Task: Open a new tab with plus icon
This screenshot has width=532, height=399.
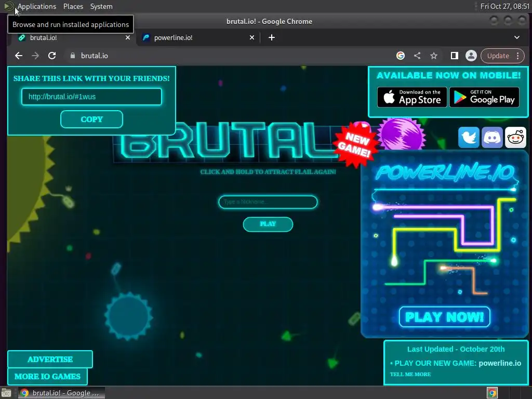Action: coord(271,37)
